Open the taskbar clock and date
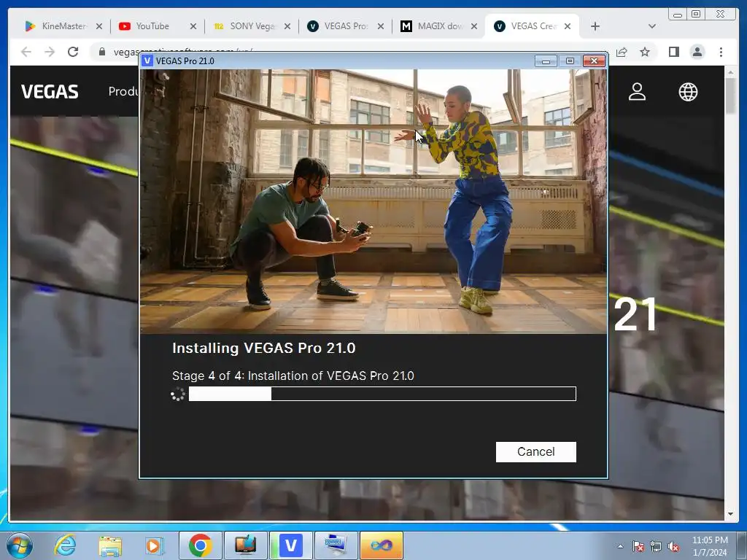Image resolution: width=747 pixels, height=560 pixels. [710, 546]
